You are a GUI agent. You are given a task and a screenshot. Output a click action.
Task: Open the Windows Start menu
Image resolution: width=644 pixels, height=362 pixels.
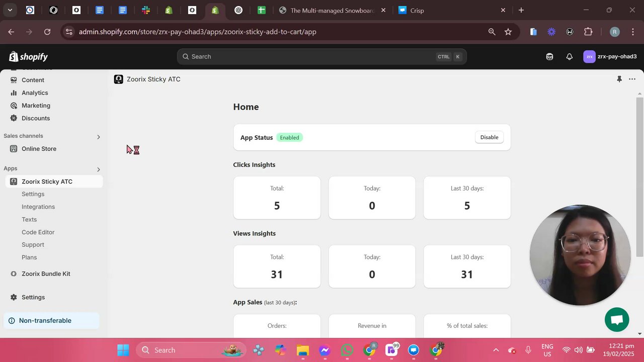(x=123, y=350)
